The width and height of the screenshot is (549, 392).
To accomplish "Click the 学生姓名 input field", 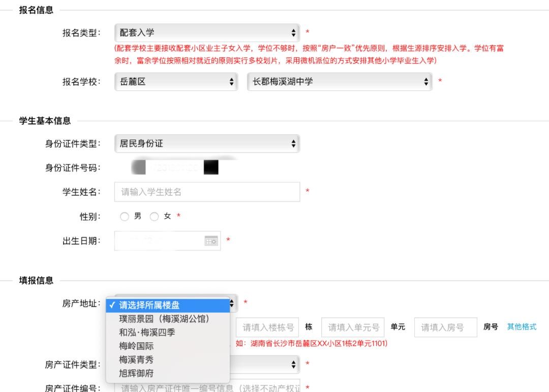I will click(x=207, y=192).
